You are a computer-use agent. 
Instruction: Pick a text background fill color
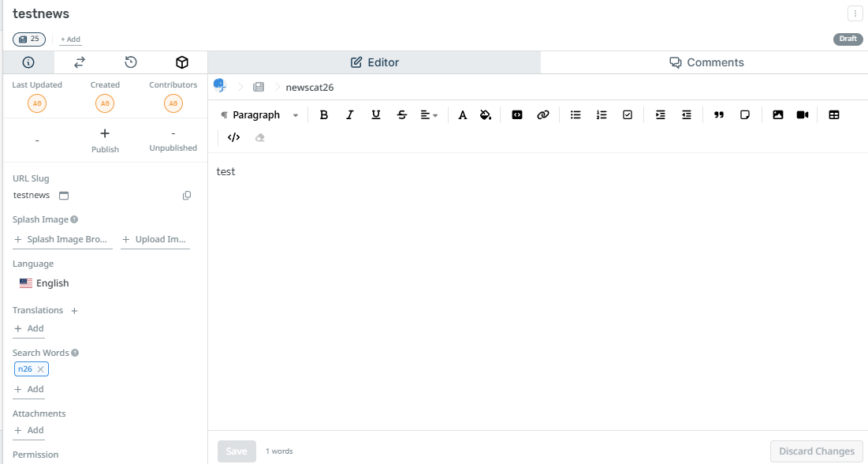click(486, 115)
